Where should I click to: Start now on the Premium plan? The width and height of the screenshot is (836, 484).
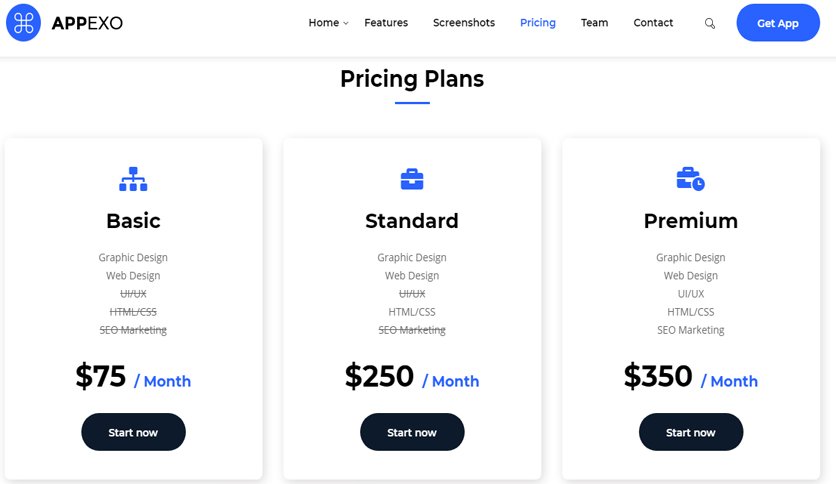click(691, 432)
